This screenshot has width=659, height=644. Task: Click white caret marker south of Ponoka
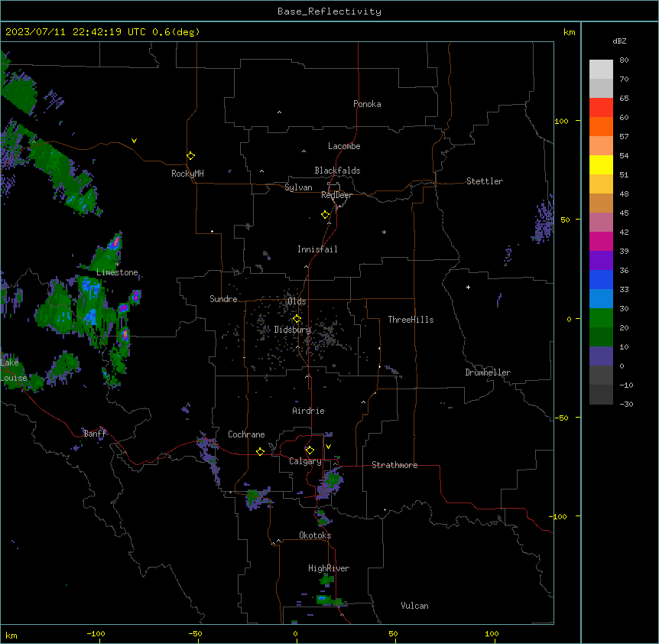(279, 112)
